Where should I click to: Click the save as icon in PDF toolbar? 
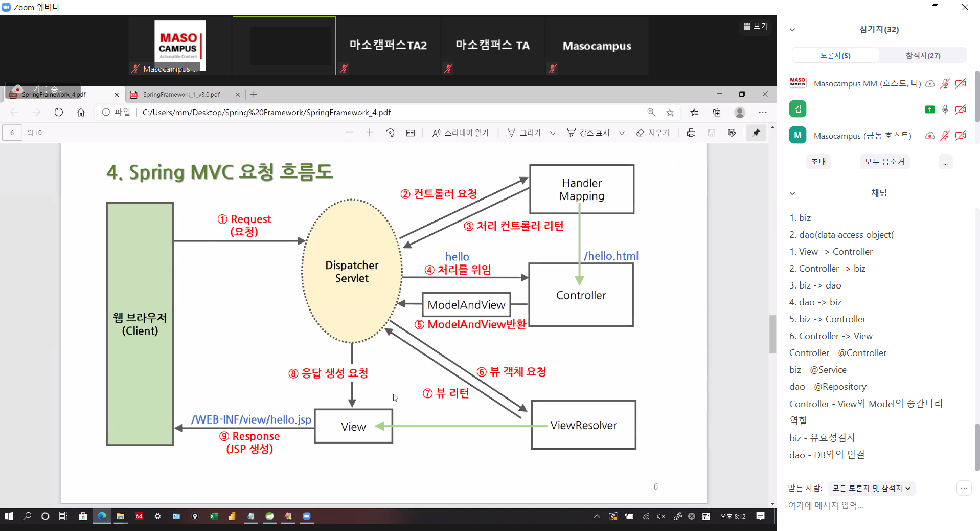732,133
